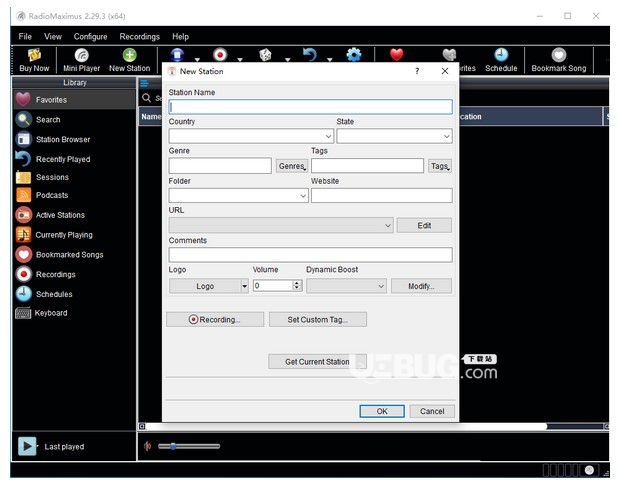Open Schedule from the toolbar
Viewport: 618px width, 482px height.
click(501, 60)
